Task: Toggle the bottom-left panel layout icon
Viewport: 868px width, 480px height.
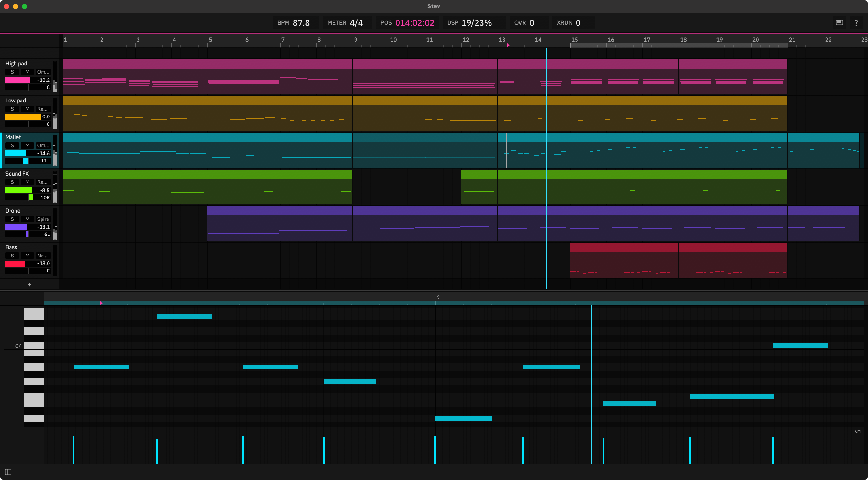Action: tap(8, 472)
